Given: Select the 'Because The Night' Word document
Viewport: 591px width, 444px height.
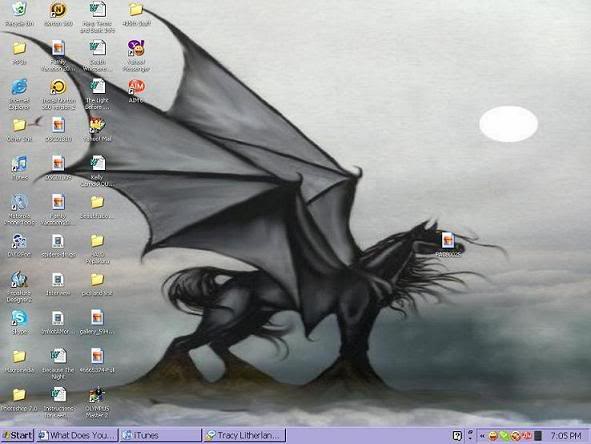Looking at the screenshot, I should click(x=58, y=364).
